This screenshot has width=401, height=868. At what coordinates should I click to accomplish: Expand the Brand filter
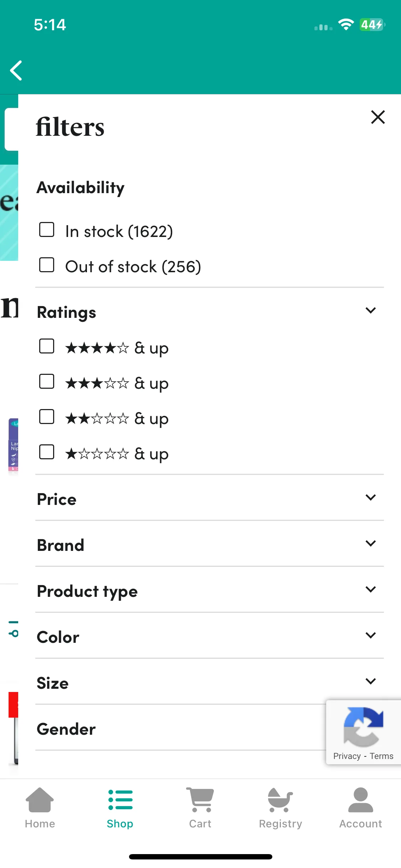[210, 544]
